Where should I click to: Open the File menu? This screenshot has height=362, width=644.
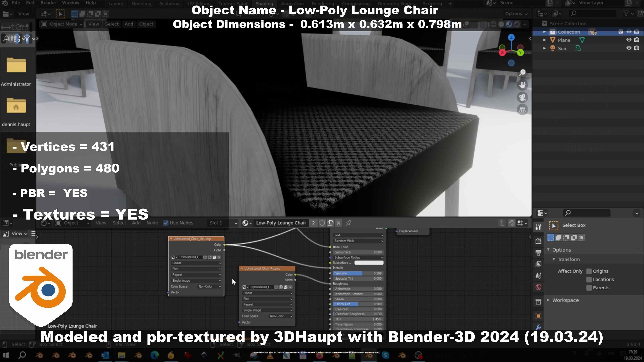(16, 3)
